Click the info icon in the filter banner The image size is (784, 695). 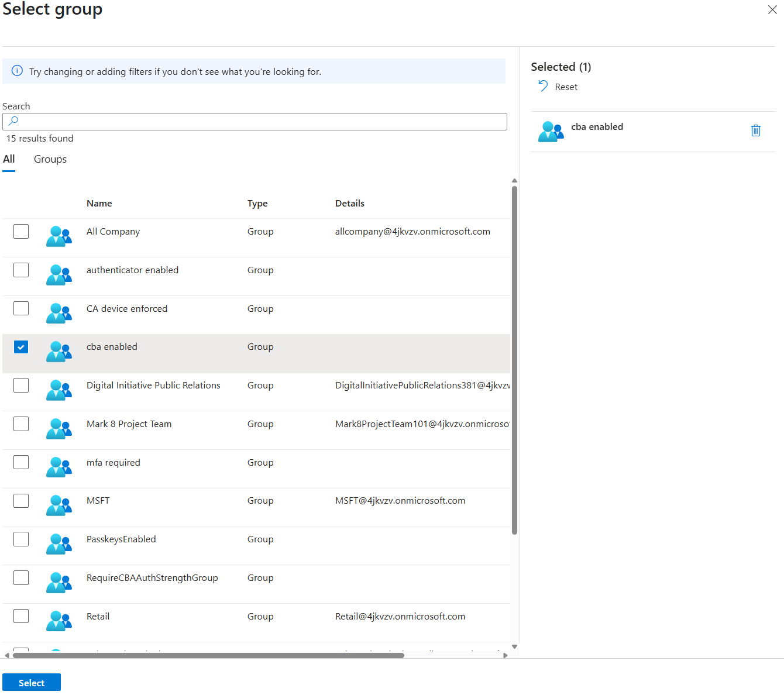(17, 70)
